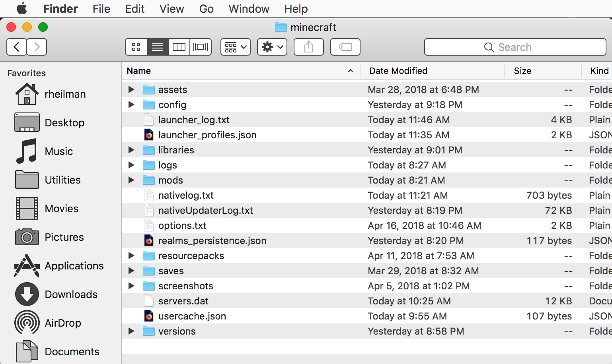Expand the config folder triangle
612x364 pixels.
click(x=131, y=105)
